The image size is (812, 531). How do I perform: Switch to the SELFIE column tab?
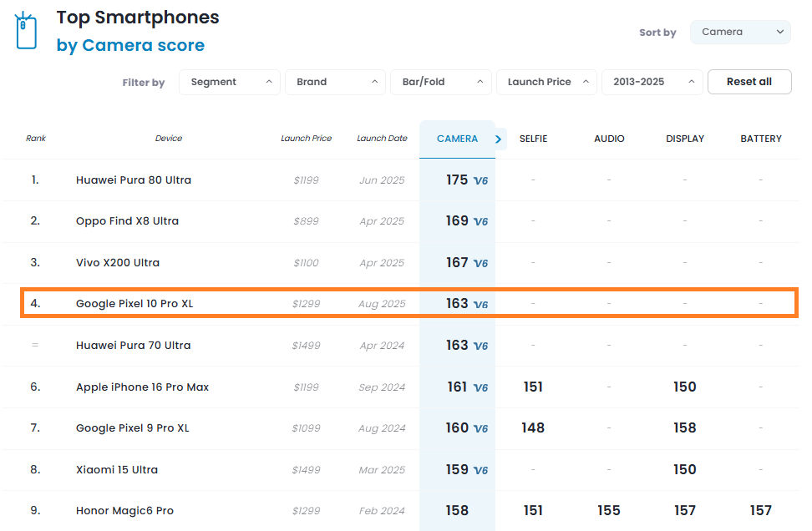[533, 139]
